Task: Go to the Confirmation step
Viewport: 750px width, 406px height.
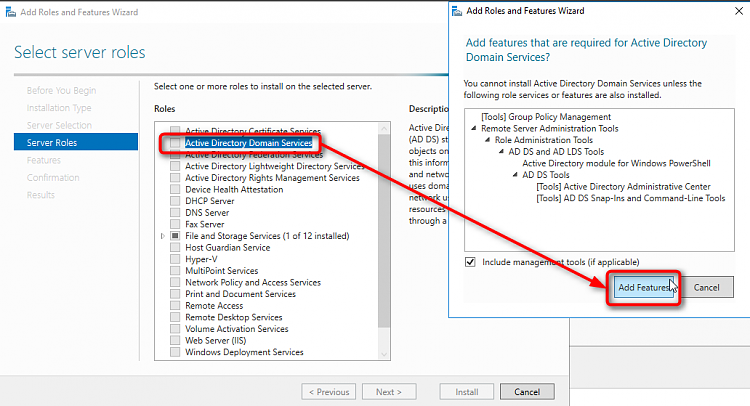Action: (53, 177)
